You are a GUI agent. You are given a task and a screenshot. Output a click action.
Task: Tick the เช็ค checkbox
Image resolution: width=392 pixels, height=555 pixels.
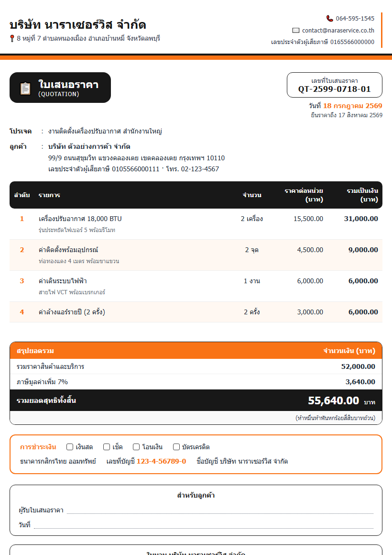point(107,447)
